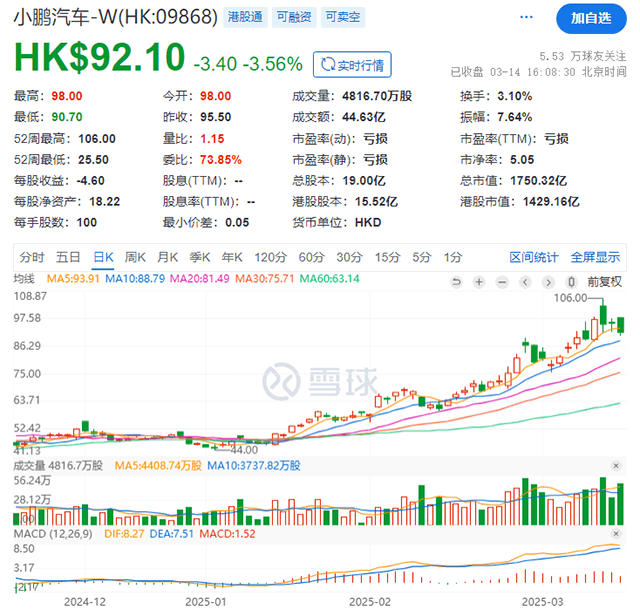Switch to the 日K chart tab
This screenshot has height=610, width=640.
click(x=103, y=258)
